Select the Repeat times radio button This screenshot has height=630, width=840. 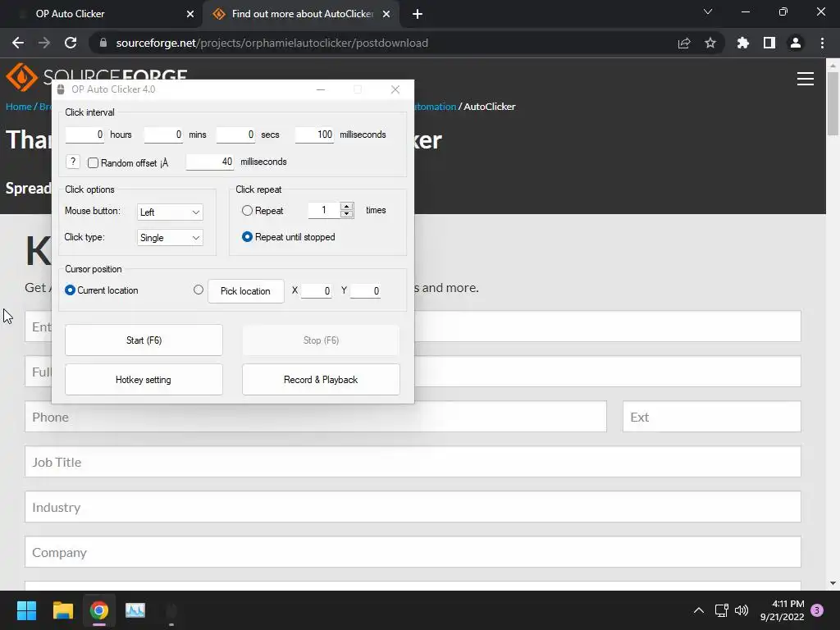[x=247, y=211]
